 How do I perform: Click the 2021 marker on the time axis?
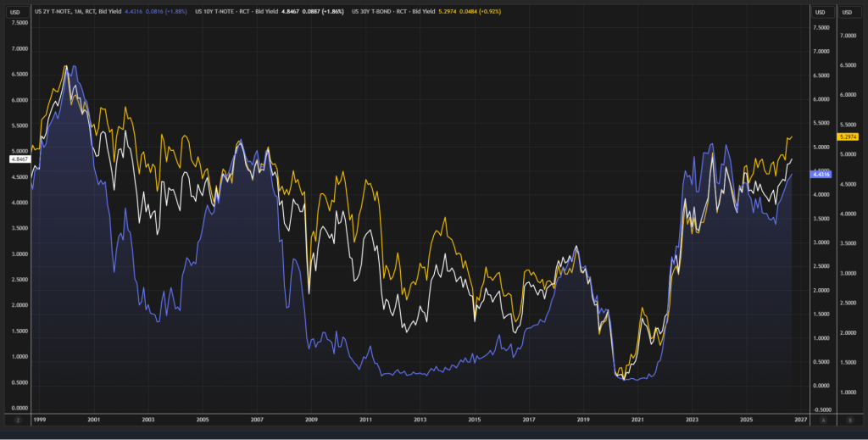click(637, 420)
